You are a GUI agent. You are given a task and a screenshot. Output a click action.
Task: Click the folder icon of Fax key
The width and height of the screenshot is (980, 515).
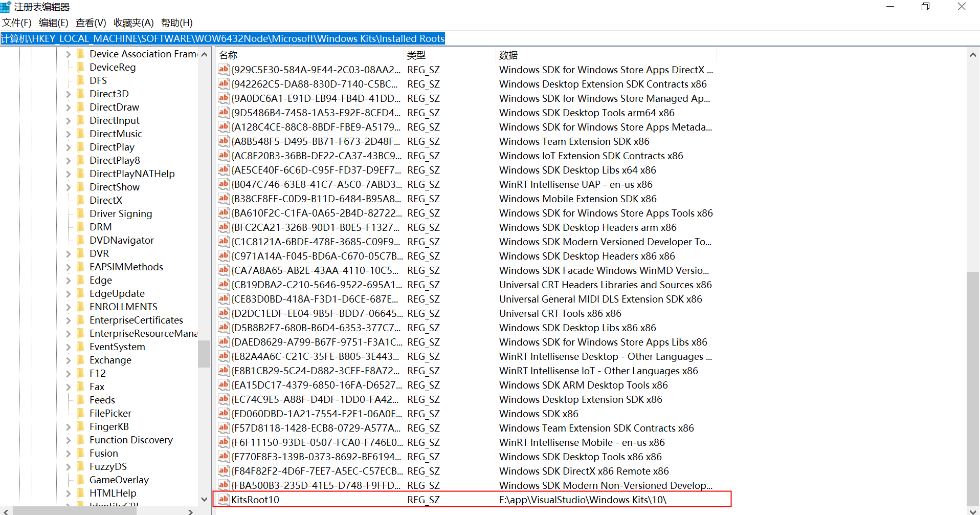point(81,387)
